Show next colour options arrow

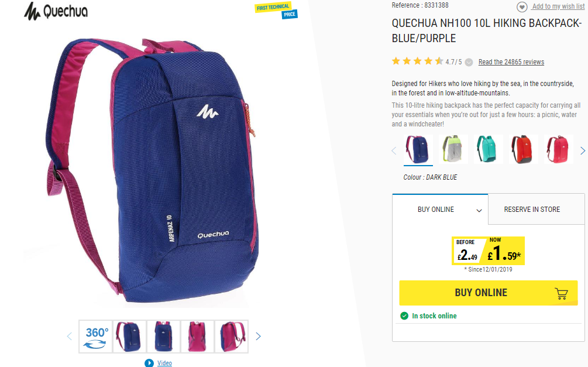[x=582, y=151]
